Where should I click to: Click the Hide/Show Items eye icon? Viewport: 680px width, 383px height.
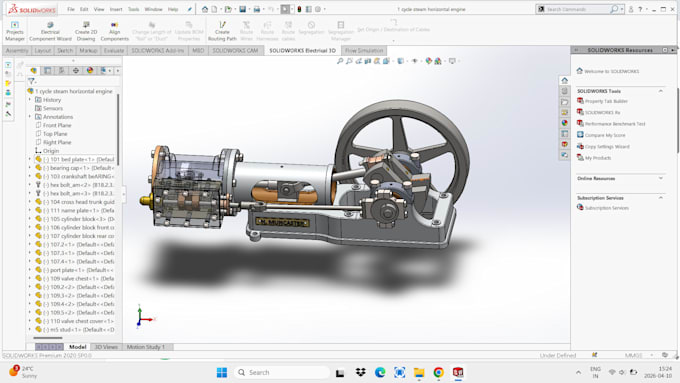click(x=415, y=61)
